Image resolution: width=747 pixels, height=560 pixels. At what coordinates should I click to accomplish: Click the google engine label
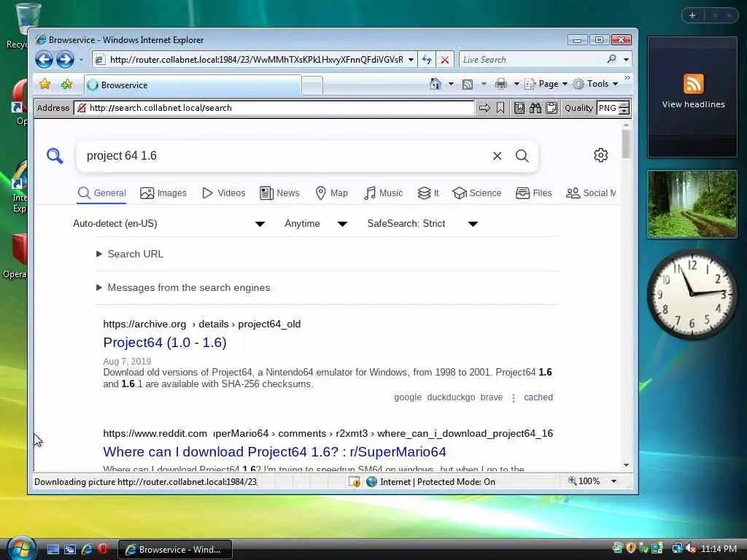point(408,397)
